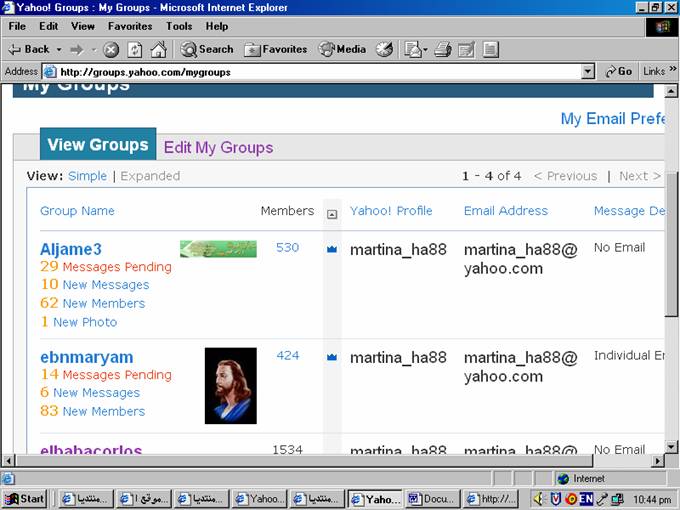Open Aljame3's 10 New Messages link
Viewport: 680px width, 510px height.
pyautogui.click(x=95, y=284)
